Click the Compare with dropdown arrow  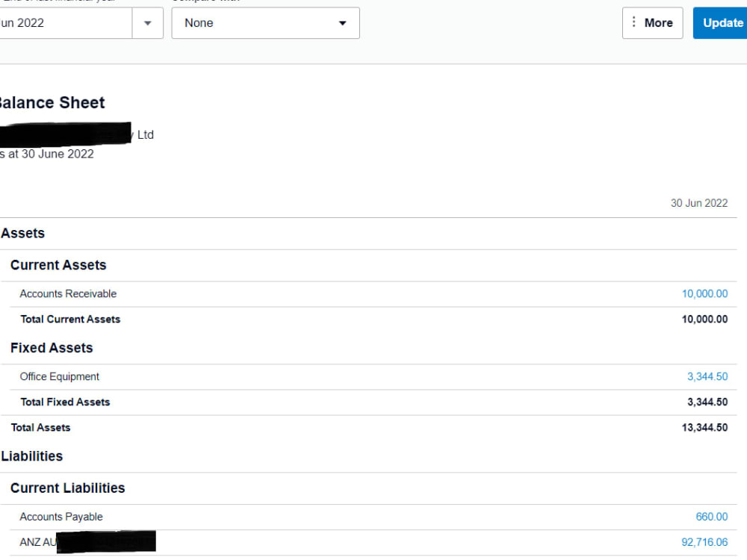point(343,22)
